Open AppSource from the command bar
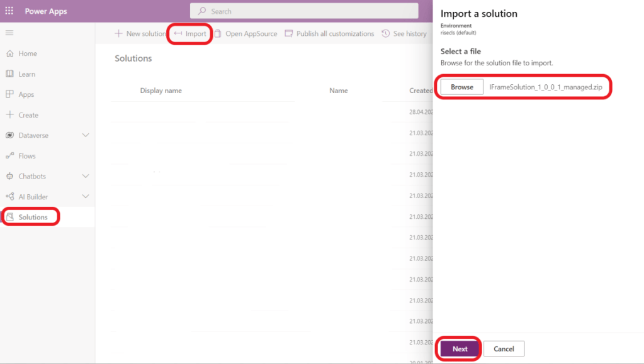The image size is (644, 364). click(x=246, y=34)
